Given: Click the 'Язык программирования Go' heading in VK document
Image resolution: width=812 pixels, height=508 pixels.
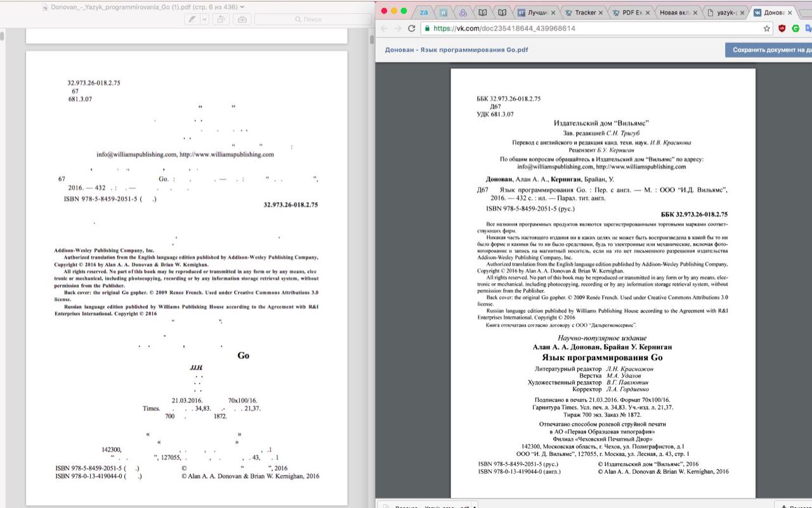Looking at the screenshot, I should click(x=602, y=358).
